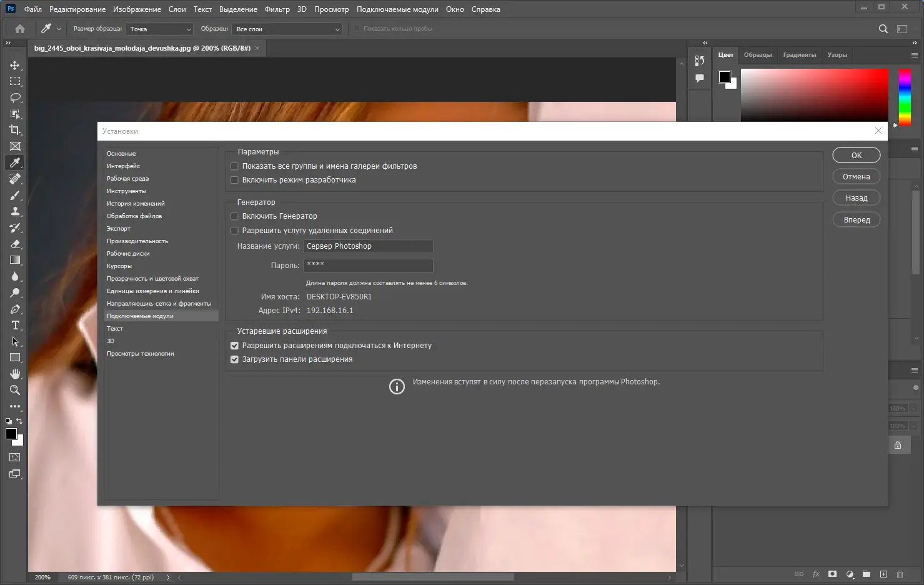Toggle Включить режим разработчика checkbox
The width and height of the screenshot is (924, 585).
tap(235, 180)
